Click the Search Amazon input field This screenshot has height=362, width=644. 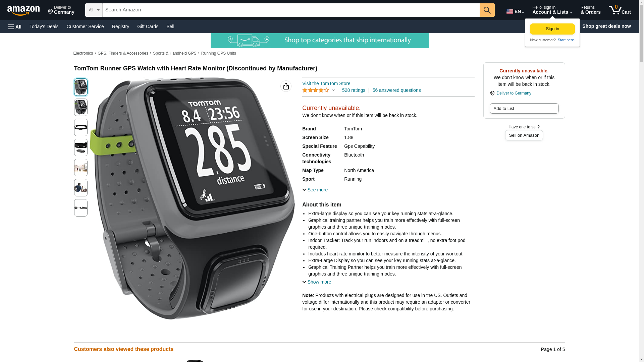(291, 10)
